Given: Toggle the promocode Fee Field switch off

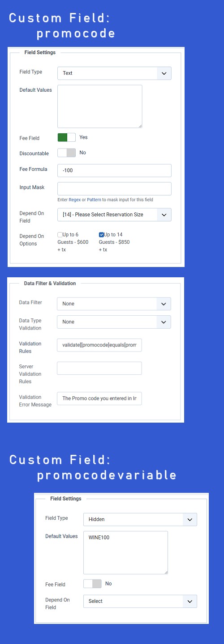Looking at the screenshot, I should pyautogui.click(x=66, y=137).
